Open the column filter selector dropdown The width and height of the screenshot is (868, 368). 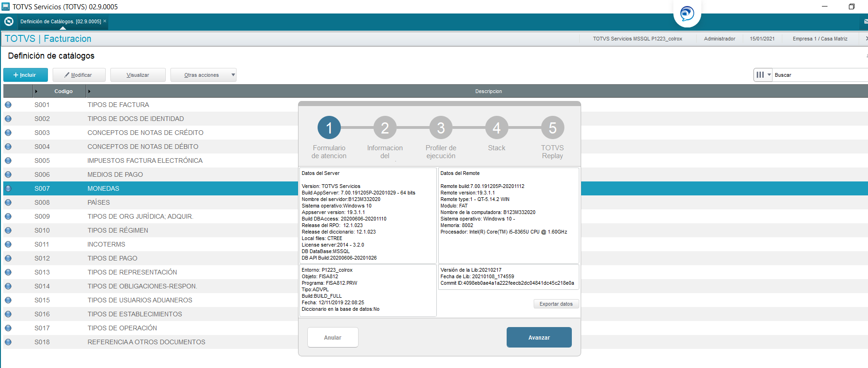coord(763,75)
